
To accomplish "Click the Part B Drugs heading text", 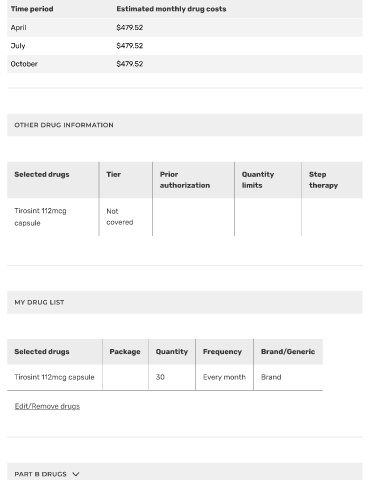I will (40, 474).
